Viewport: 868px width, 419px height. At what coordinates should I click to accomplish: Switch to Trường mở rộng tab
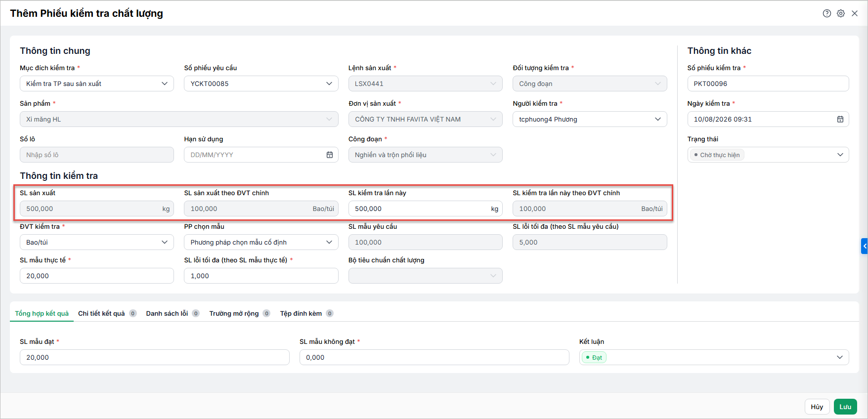click(x=239, y=313)
